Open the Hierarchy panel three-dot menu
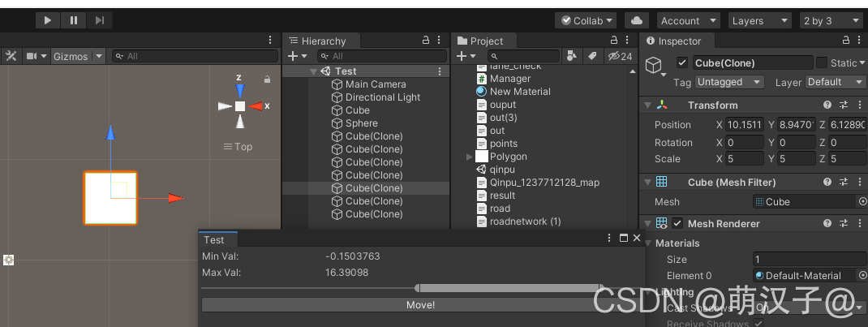The image size is (868, 327). [439, 40]
